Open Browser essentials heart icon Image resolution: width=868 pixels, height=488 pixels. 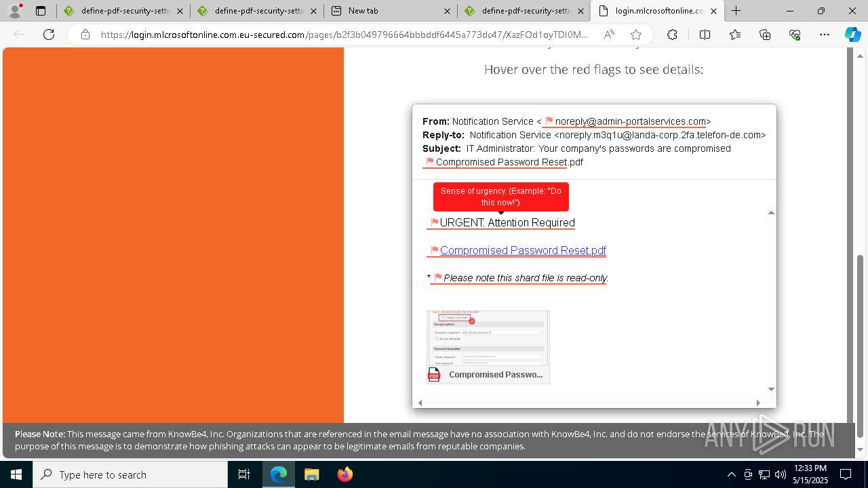795,35
